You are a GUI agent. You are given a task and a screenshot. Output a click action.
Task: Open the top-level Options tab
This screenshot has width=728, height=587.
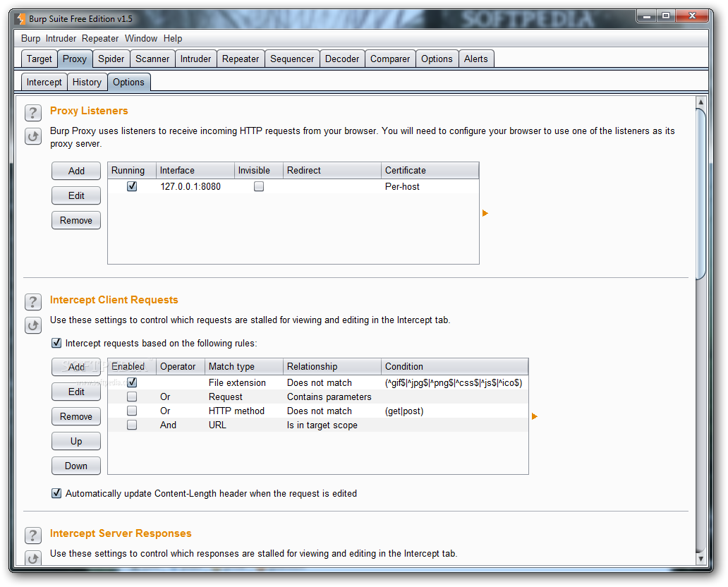click(x=437, y=59)
